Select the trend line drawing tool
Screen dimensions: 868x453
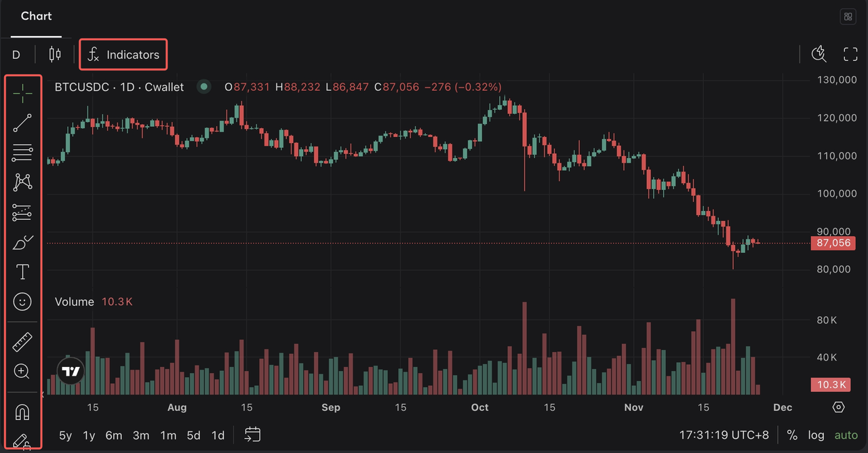pyautogui.click(x=22, y=123)
